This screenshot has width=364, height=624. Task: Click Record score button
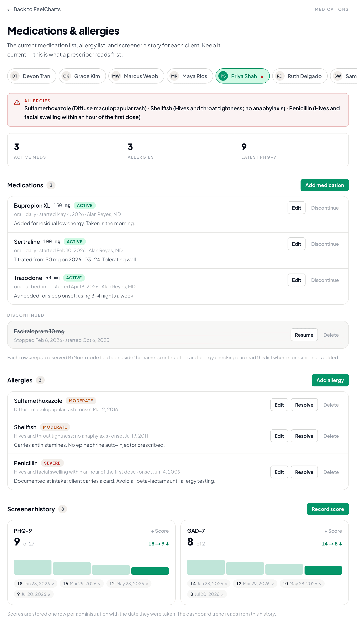(x=328, y=509)
